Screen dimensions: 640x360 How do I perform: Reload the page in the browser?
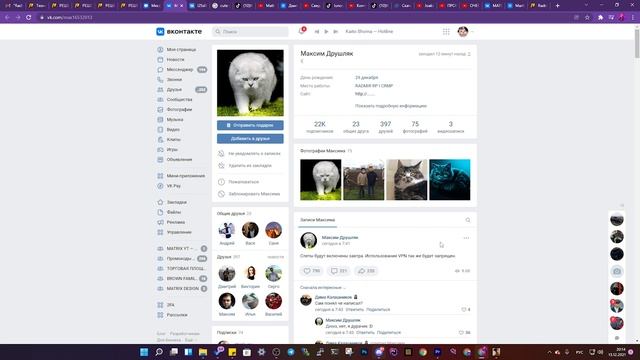pos(29,18)
